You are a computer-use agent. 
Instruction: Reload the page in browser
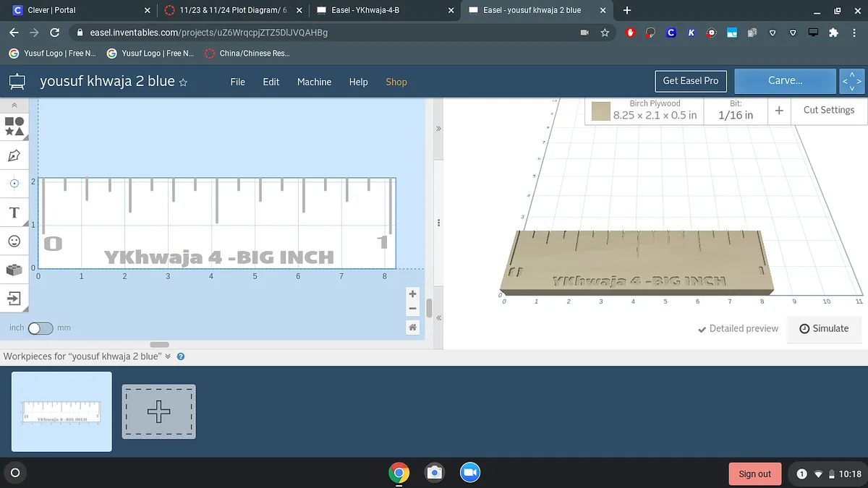54,33
